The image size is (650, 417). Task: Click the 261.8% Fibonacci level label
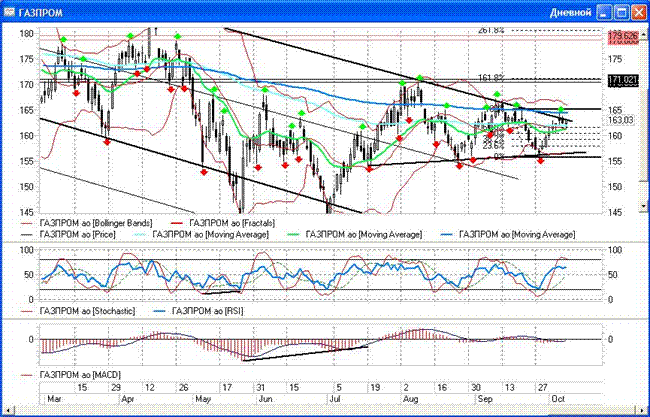491,30
